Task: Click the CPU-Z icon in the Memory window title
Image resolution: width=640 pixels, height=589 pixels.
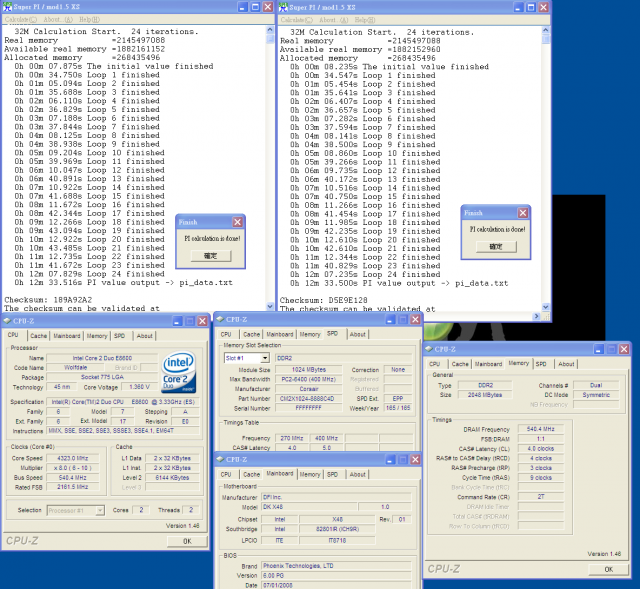Action: click(429, 349)
